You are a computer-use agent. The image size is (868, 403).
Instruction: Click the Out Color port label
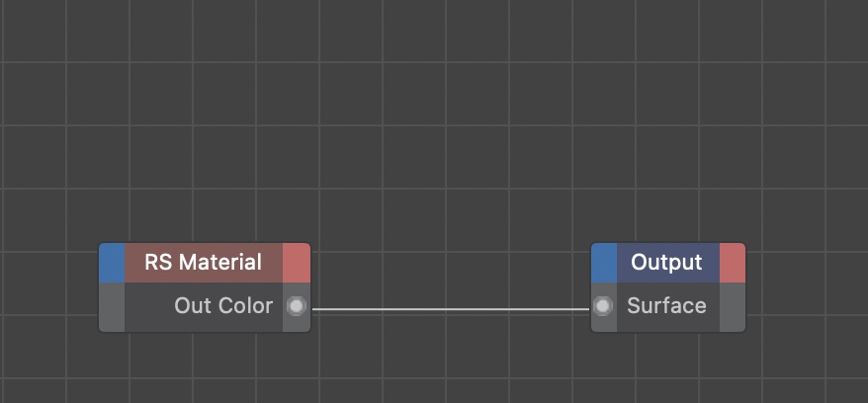coord(223,306)
